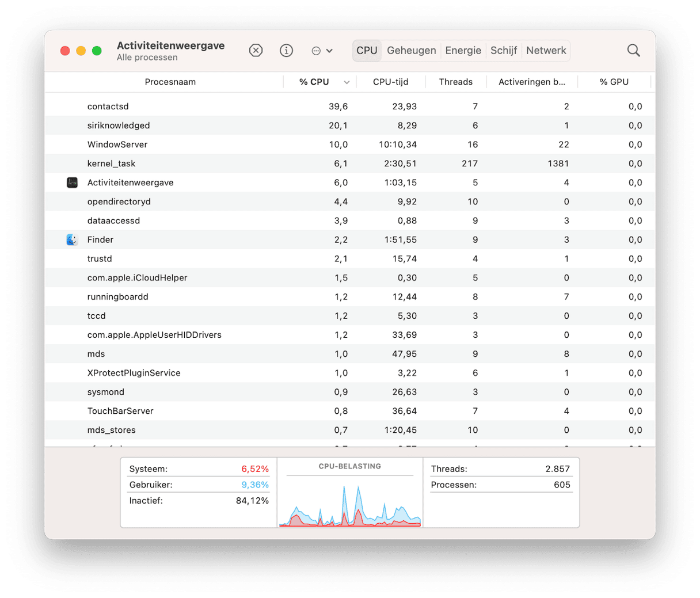This screenshot has width=700, height=598.
Task: Select the TouchBarServer process
Action: pos(350,410)
